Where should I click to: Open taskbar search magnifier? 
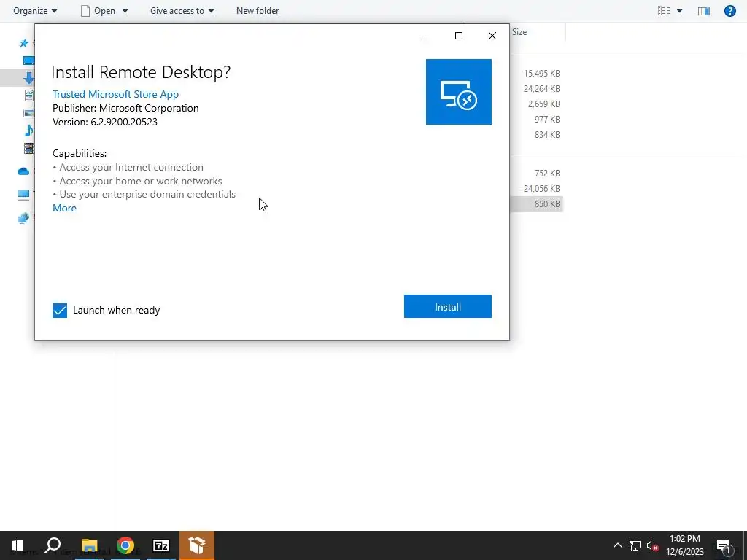point(53,545)
